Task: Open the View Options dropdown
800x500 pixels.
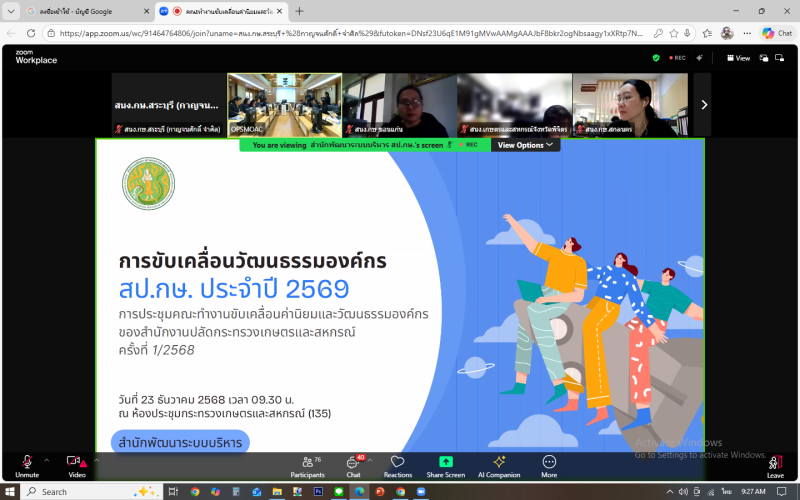Action: click(525, 145)
